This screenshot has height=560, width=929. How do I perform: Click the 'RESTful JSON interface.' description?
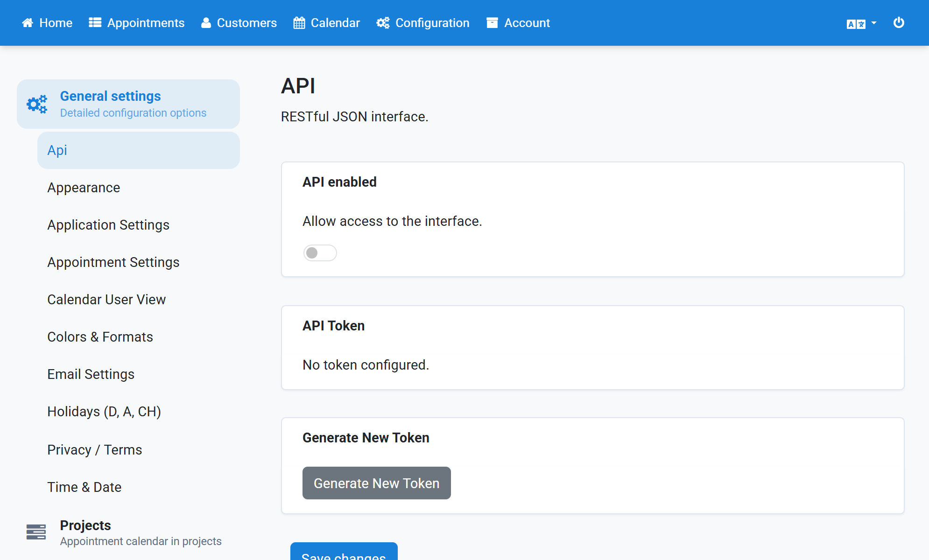[x=354, y=117]
